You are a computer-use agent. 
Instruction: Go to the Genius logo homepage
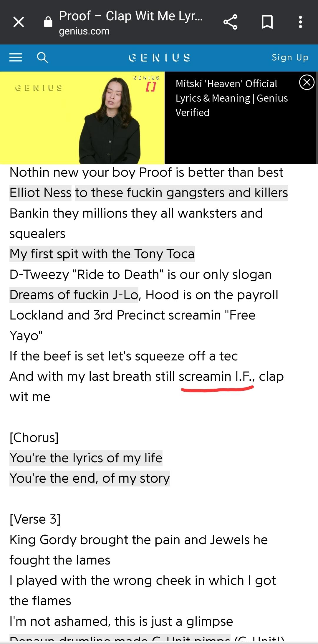point(159,57)
